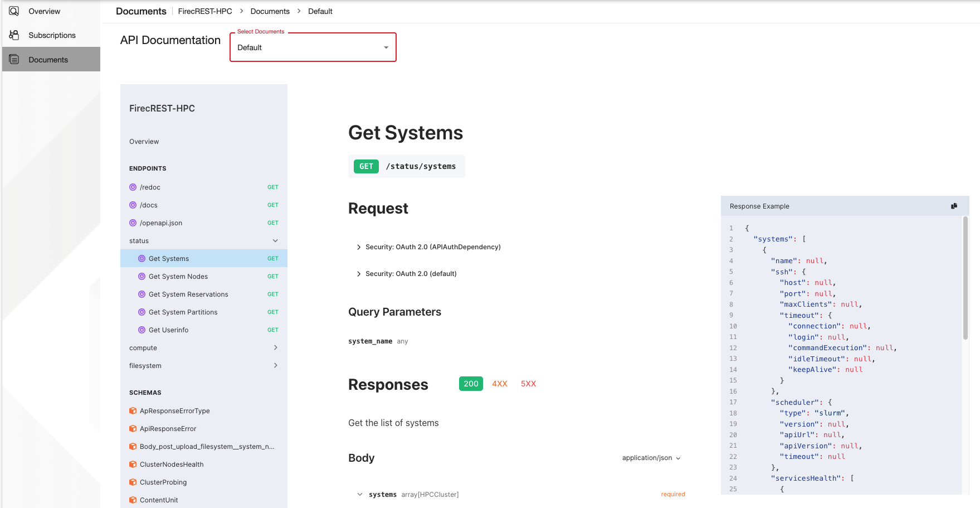The image size is (980, 508).
Task: Open the /openapi.json endpoint entry
Action: 203,223
